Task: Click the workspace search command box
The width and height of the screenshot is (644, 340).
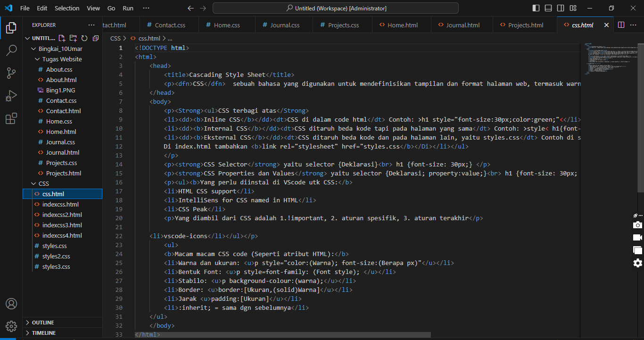Action: (x=335, y=8)
